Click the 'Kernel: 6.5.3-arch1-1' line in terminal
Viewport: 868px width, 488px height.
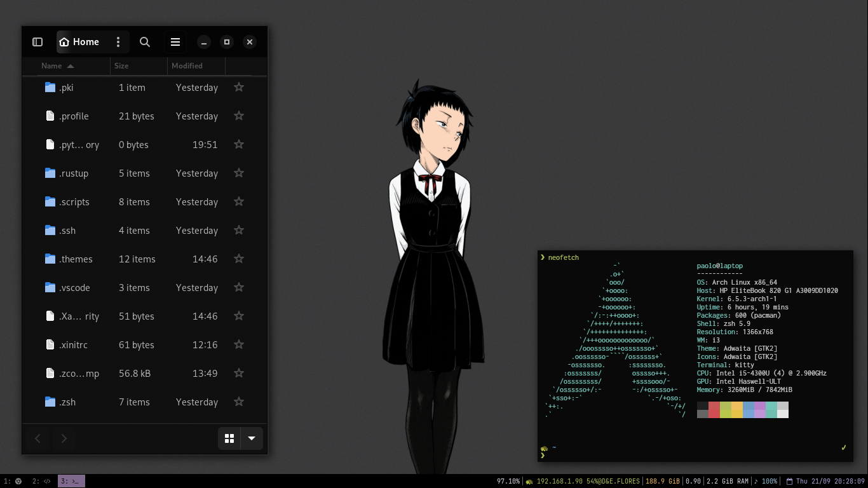coord(737,299)
